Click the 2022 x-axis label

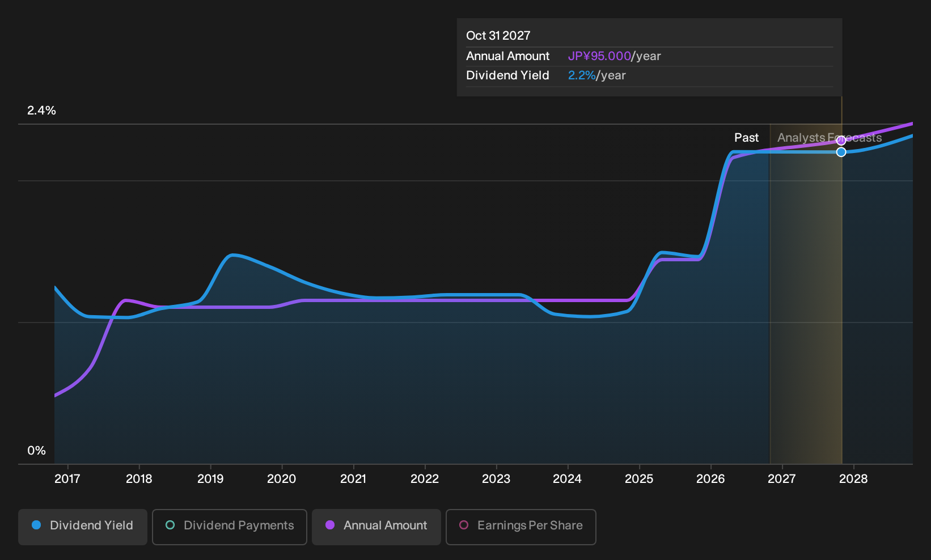click(x=425, y=479)
